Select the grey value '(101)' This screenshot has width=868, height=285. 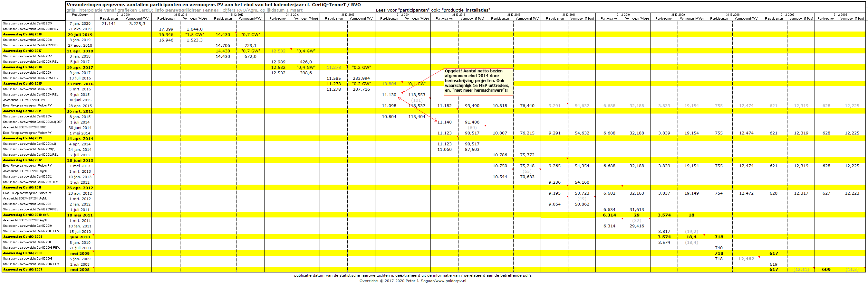pos(417,100)
